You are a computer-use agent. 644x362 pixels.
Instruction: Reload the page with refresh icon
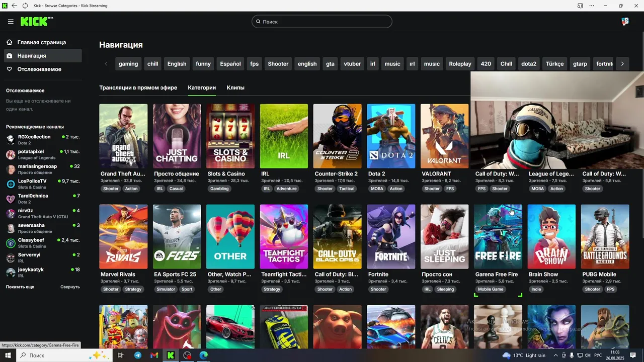point(25,6)
